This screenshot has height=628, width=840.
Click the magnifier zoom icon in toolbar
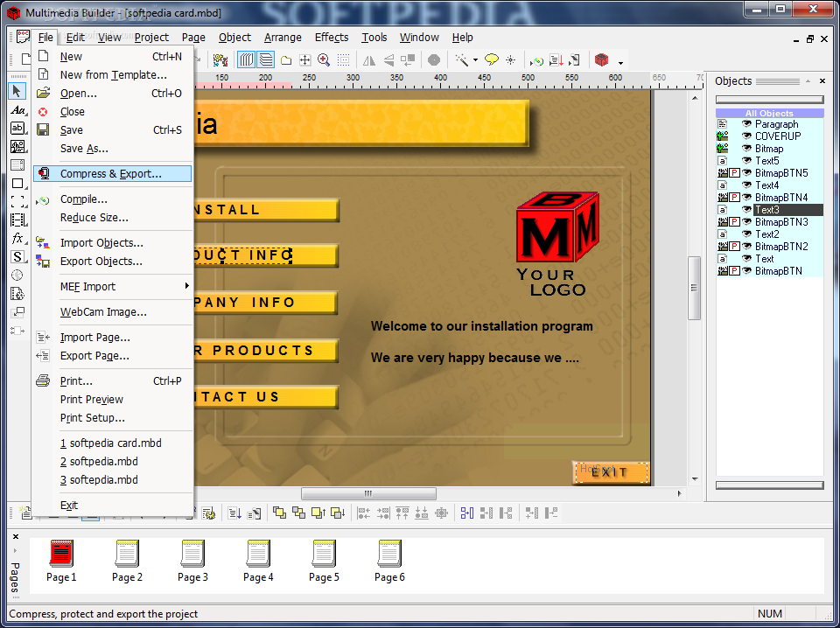(324, 60)
